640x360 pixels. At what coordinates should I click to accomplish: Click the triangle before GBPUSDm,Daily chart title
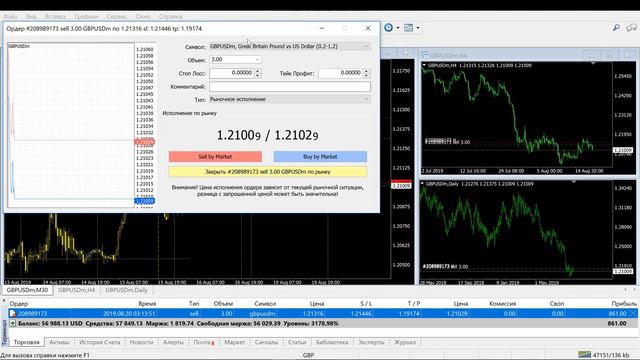(x=422, y=184)
